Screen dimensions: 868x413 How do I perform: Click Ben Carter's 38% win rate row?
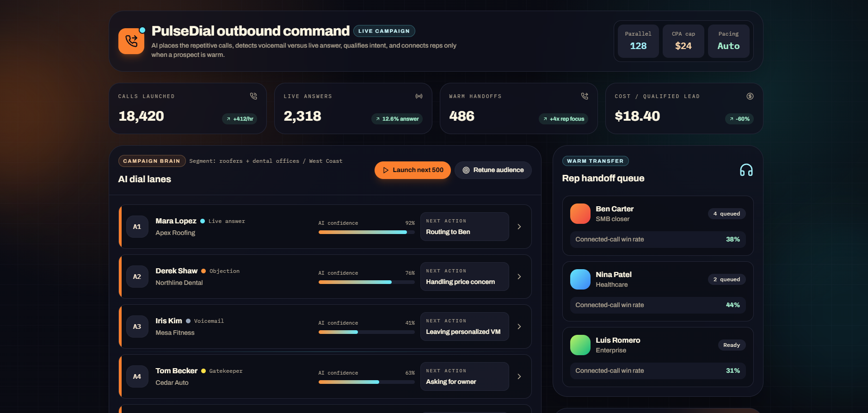658,240
